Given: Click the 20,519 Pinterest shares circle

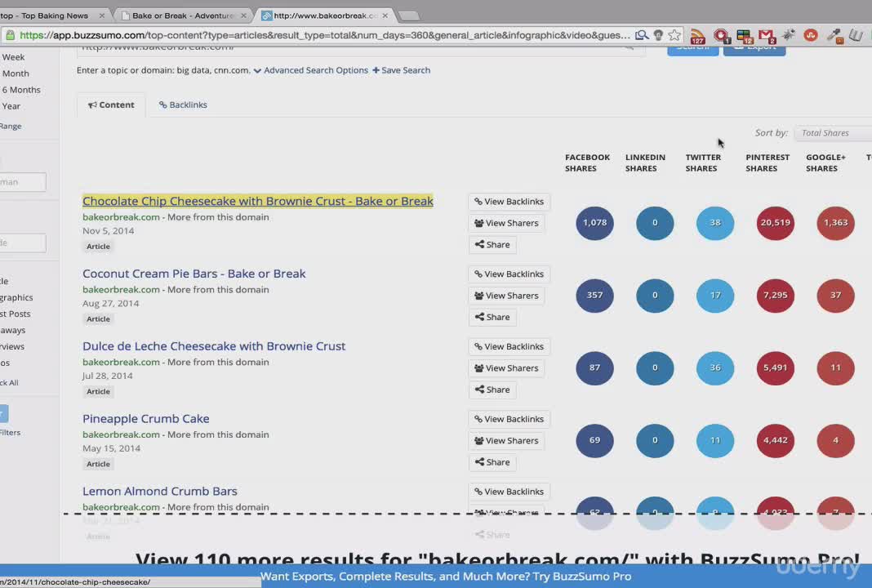Looking at the screenshot, I should pos(775,223).
